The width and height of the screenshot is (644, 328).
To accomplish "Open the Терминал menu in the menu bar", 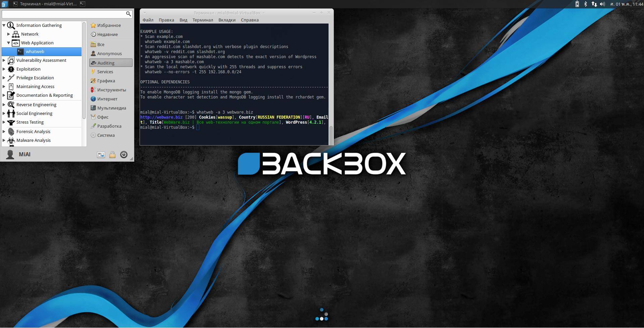I will click(x=203, y=20).
